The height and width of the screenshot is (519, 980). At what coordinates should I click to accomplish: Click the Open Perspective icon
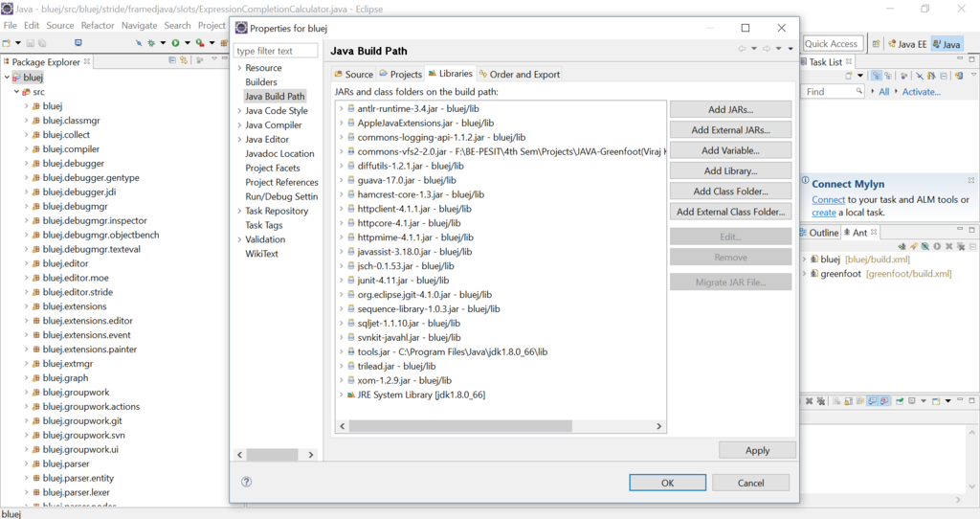[x=876, y=44]
